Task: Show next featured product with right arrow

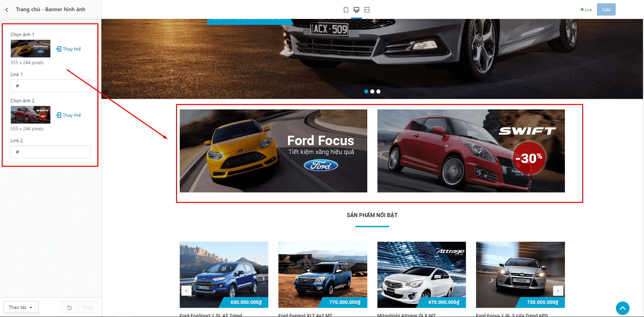Action: point(558,291)
